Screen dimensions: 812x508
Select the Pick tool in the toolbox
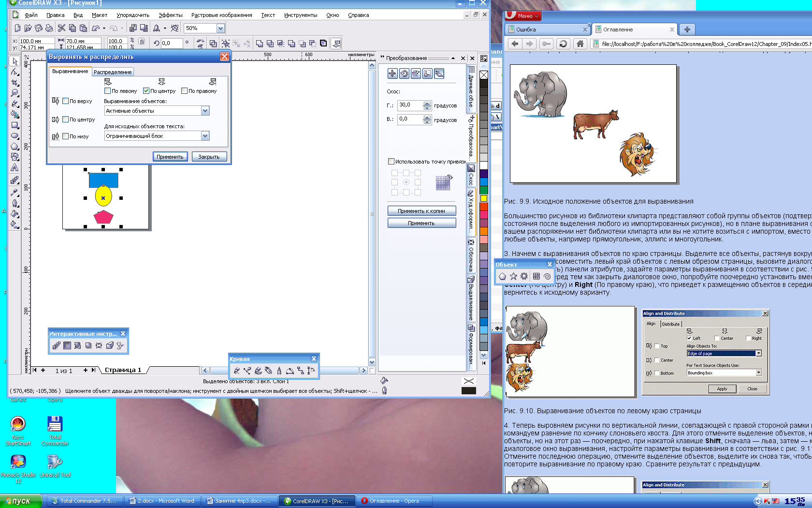click(x=15, y=61)
